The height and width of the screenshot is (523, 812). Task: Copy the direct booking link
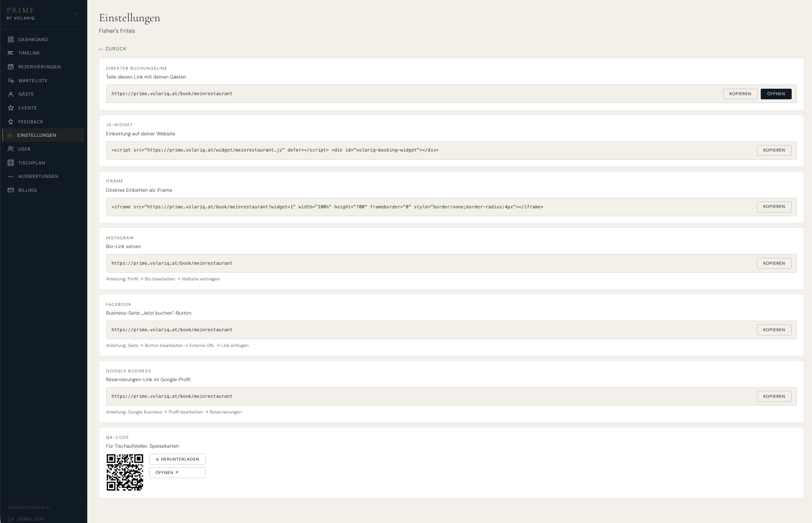(740, 94)
